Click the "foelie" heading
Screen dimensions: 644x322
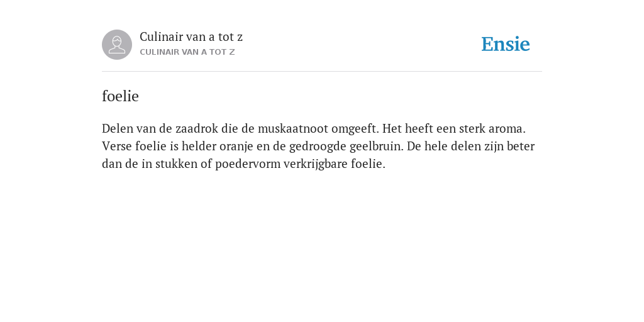tap(120, 96)
